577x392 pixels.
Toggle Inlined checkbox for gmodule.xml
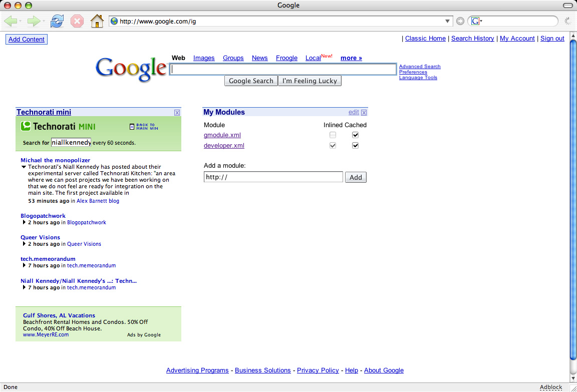pyautogui.click(x=333, y=135)
